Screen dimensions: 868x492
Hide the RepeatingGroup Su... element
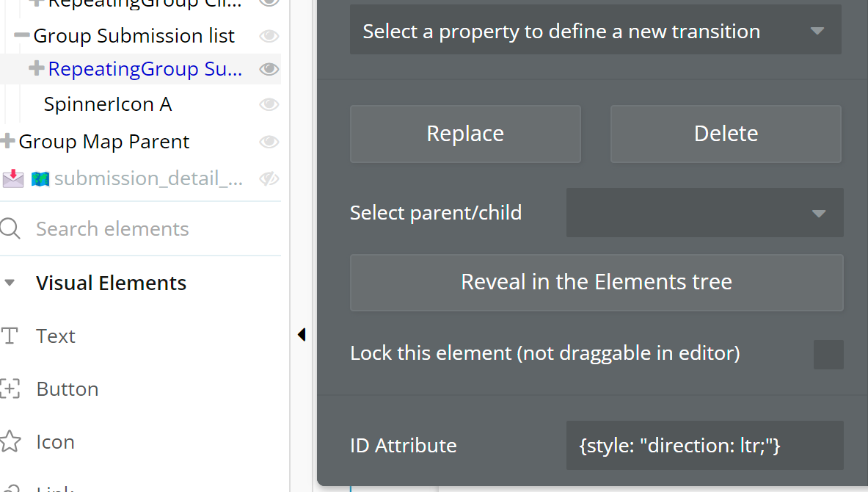coord(269,69)
